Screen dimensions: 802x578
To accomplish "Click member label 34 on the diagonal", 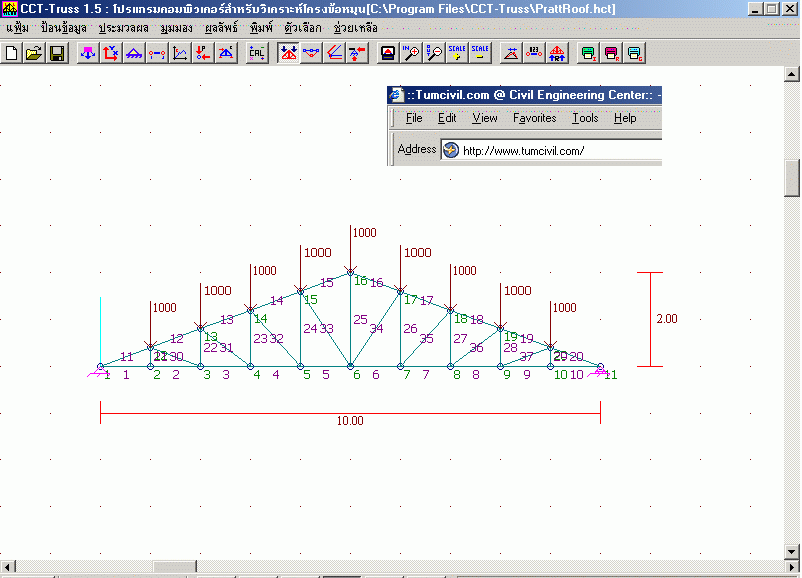I will tap(376, 328).
